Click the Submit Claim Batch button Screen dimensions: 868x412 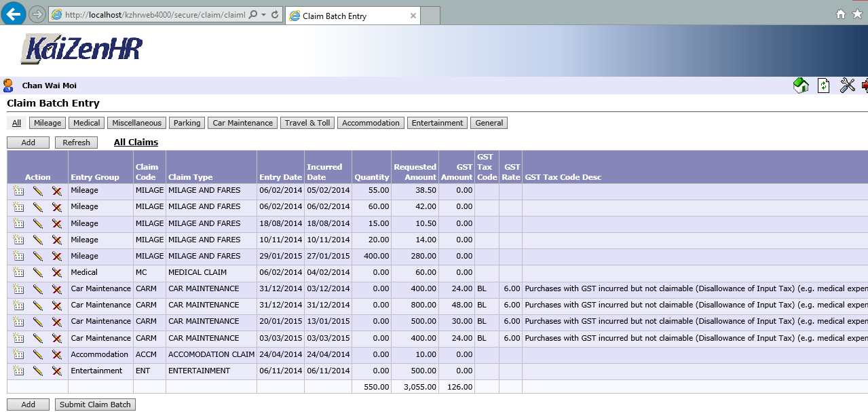95,404
